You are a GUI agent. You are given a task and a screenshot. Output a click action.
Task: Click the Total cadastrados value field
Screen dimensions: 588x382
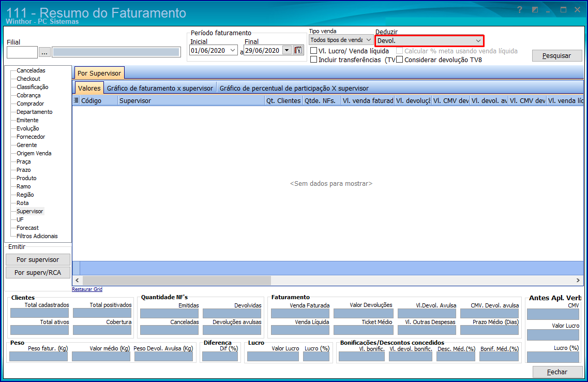click(x=39, y=313)
